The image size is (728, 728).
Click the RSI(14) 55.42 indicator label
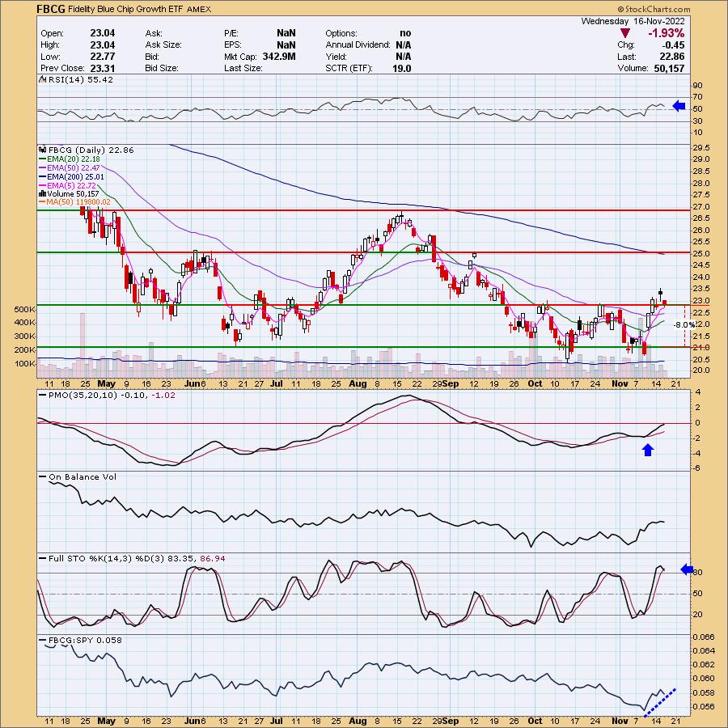coord(80,80)
